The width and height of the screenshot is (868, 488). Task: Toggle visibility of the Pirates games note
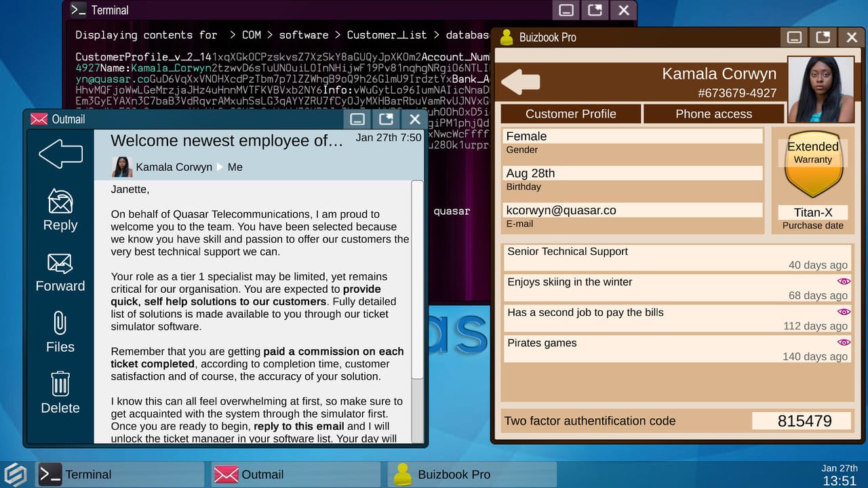pyautogui.click(x=844, y=342)
